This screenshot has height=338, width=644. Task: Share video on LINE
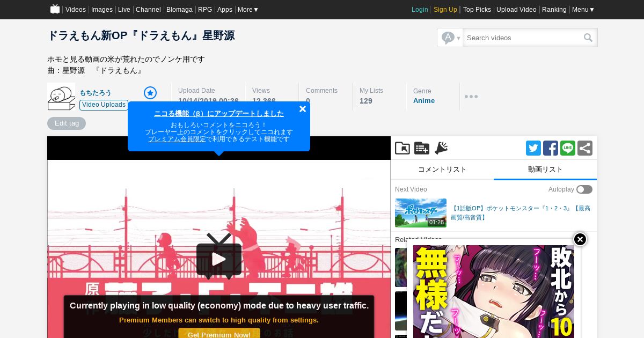568,148
